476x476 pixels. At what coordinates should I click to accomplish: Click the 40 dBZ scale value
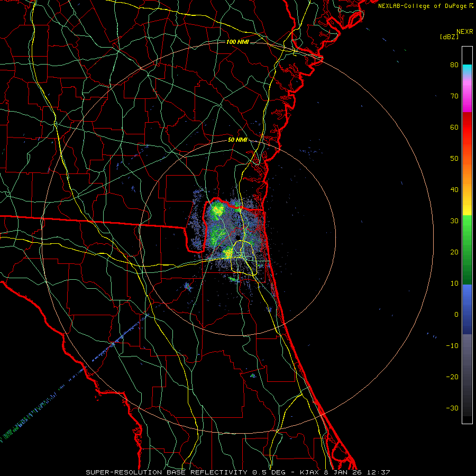(454, 190)
